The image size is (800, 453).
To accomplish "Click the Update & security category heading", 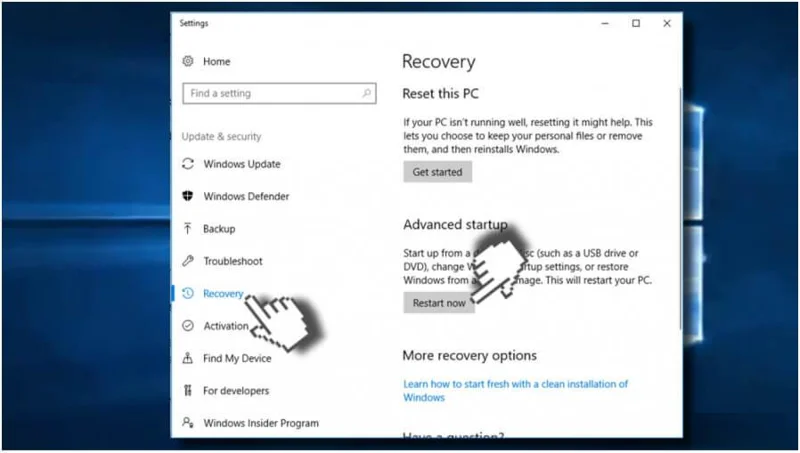I will [221, 137].
